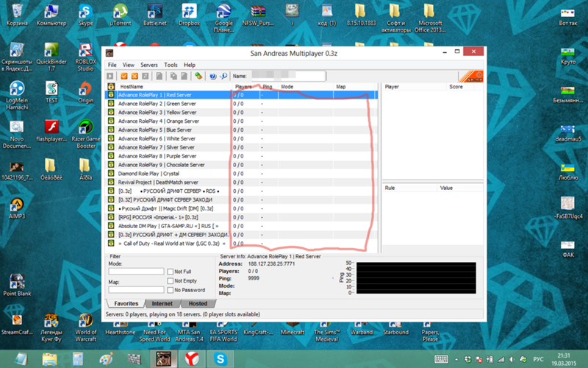Click the magnifier icon beside the help icon
588x368 pixels.
point(223,76)
